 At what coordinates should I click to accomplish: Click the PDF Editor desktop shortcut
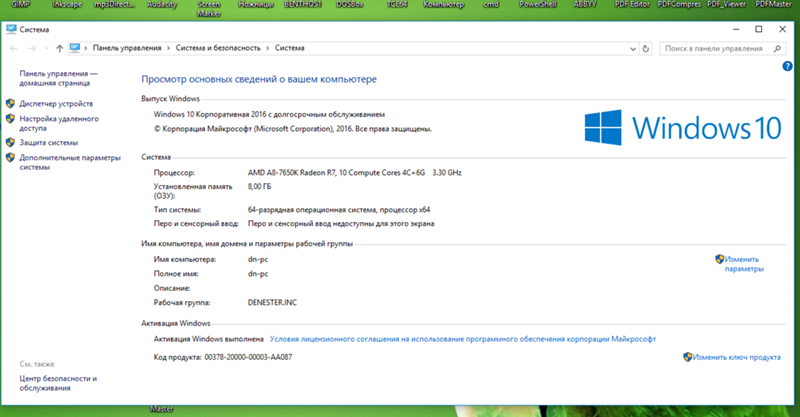tap(632, 4)
